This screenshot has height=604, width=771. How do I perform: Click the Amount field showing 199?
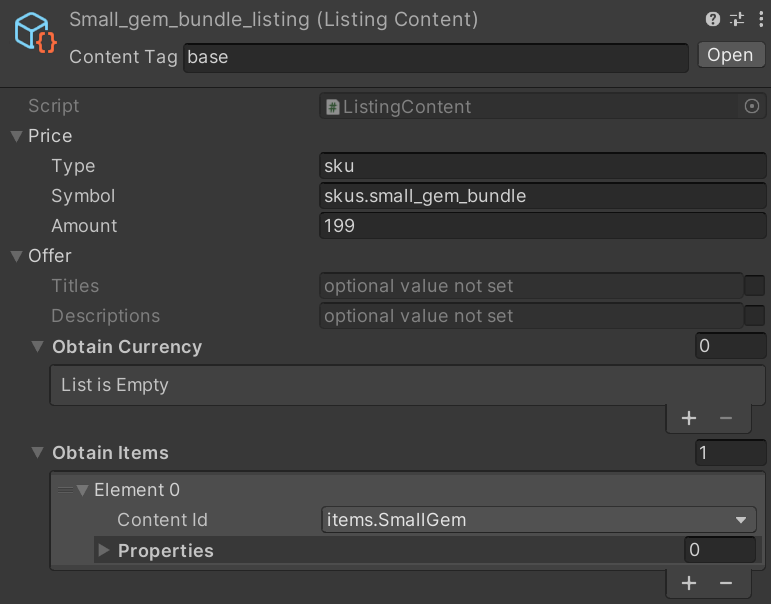point(543,226)
